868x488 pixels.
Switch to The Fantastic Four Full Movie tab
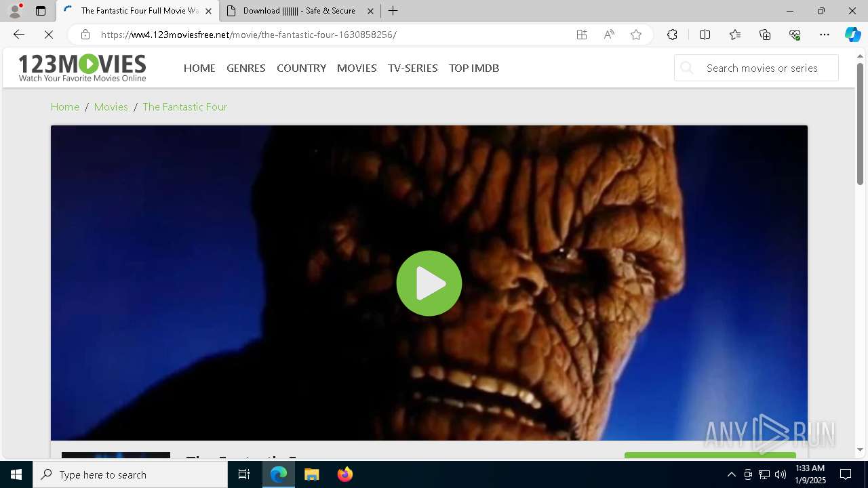click(x=138, y=11)
